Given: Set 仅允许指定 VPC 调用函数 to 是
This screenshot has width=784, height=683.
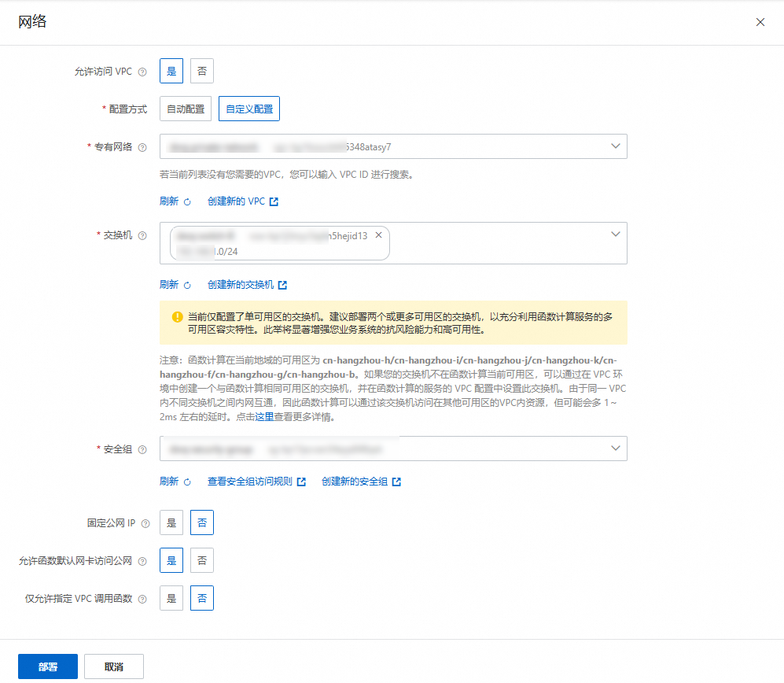Looking at the screenshot, I should click(x=171, y=598).
